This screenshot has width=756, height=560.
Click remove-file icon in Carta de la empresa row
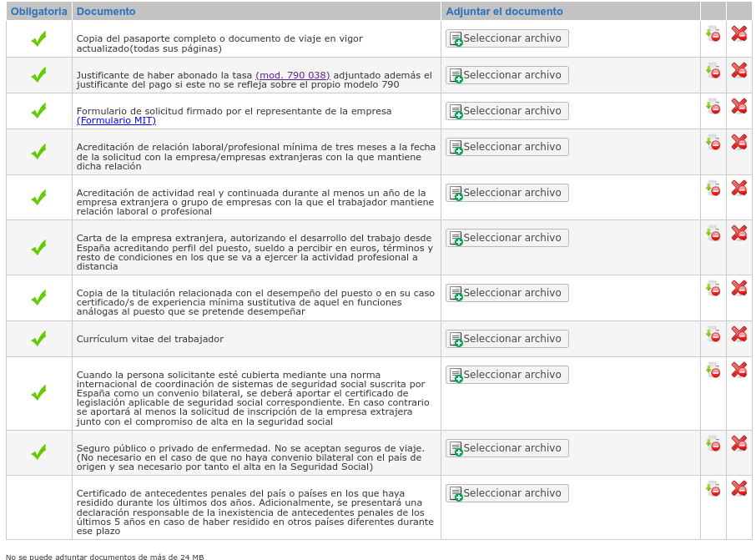tap(713, 234)
